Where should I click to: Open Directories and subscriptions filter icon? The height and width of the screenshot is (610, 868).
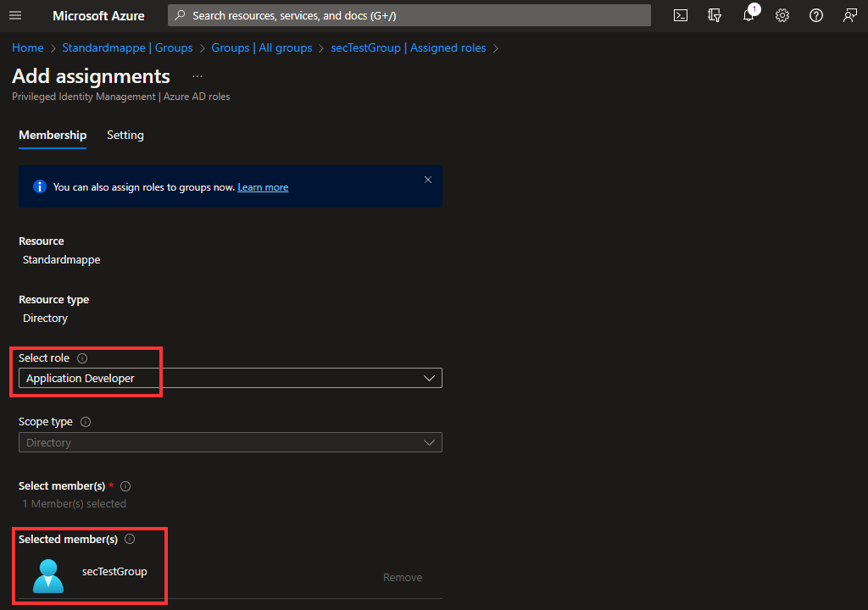tap(715, 15)
